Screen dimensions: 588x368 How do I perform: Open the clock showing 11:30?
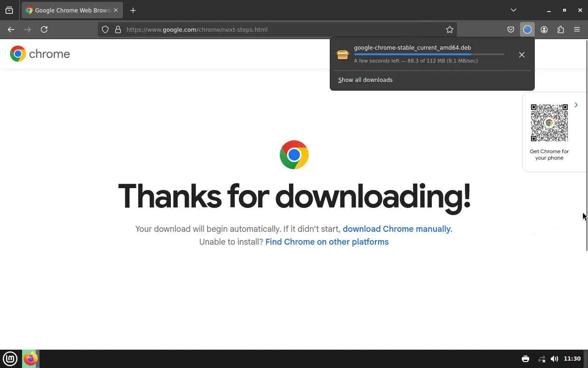click(x=572, y=359)
